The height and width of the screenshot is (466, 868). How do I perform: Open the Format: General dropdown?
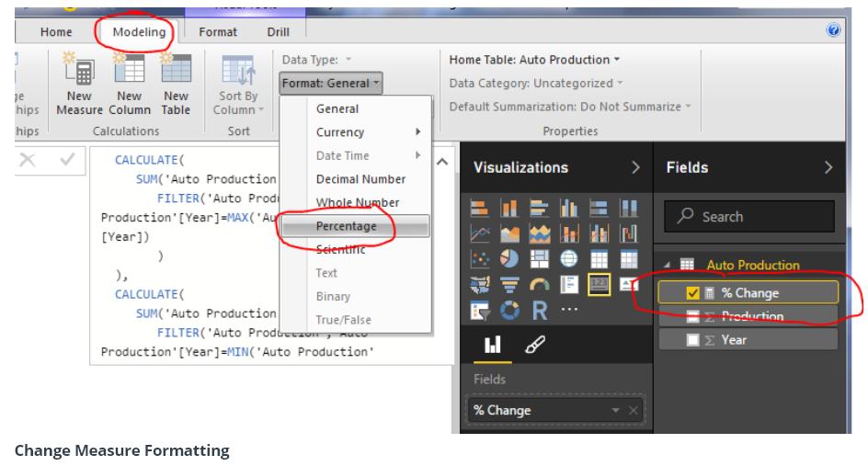330,83
